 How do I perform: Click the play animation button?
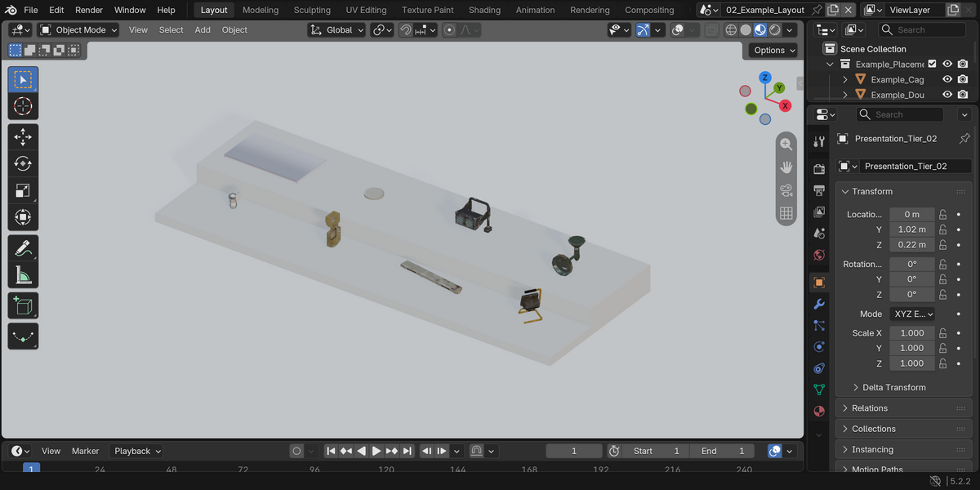click(376, 451)
